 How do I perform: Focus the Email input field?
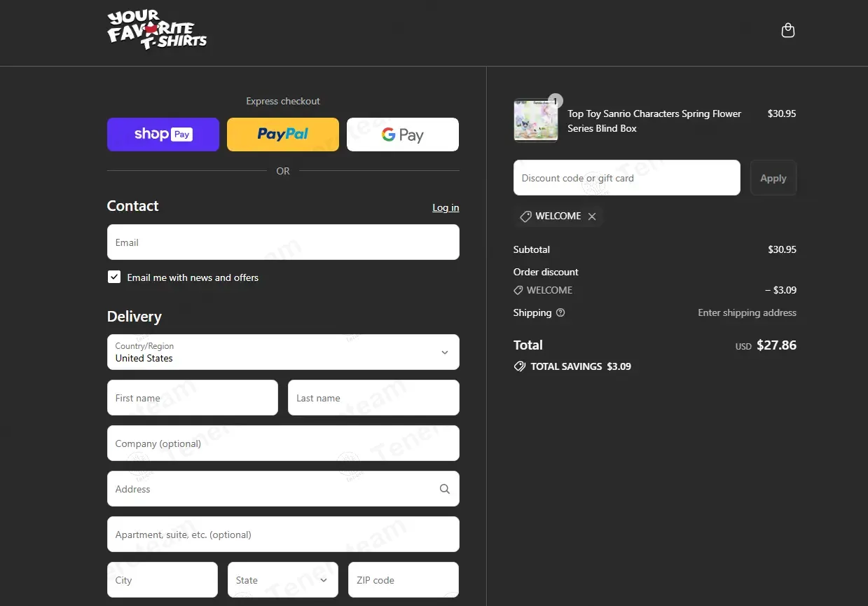coord(283,242)
